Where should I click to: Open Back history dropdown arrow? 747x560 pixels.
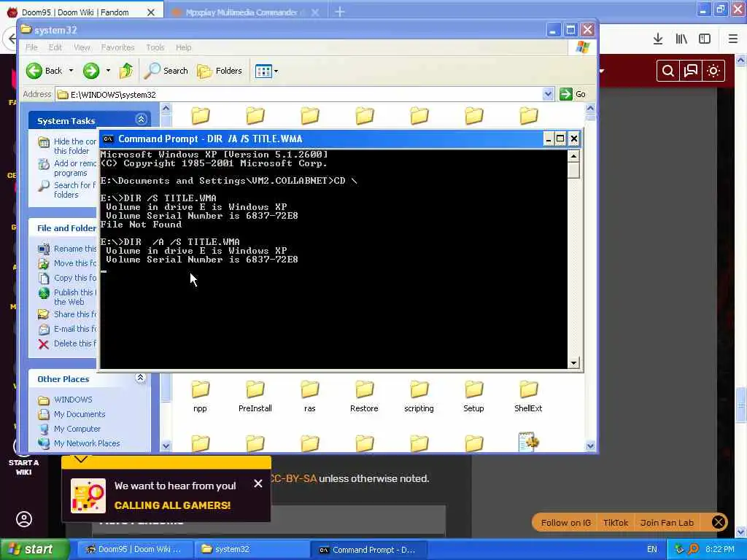click(71, 71)
